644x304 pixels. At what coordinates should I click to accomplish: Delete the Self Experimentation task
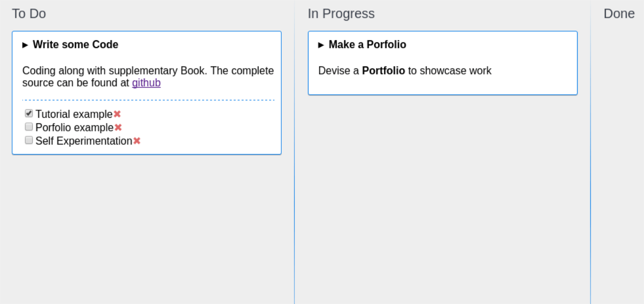click(137, 141)
